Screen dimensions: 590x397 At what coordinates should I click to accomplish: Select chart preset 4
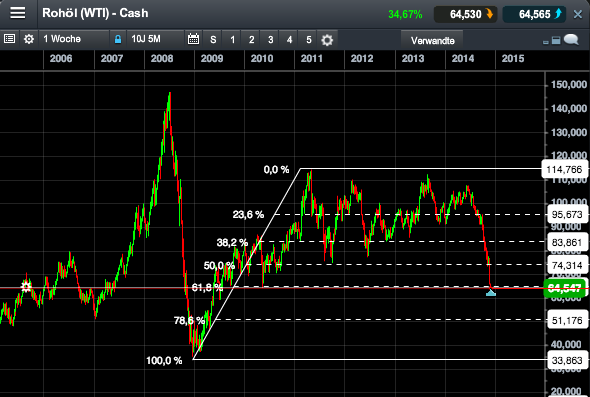click(289, 40)
